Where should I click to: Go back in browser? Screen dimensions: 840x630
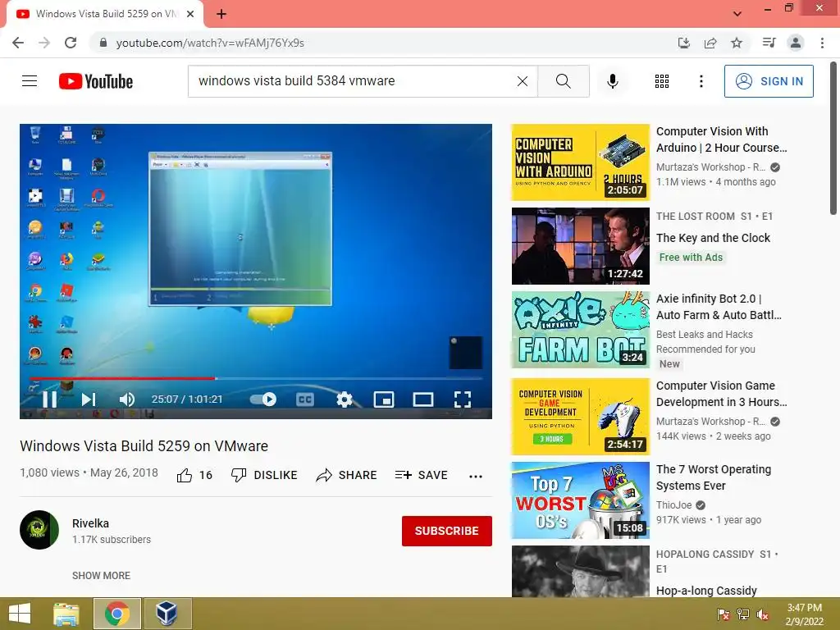pos(18,43)
